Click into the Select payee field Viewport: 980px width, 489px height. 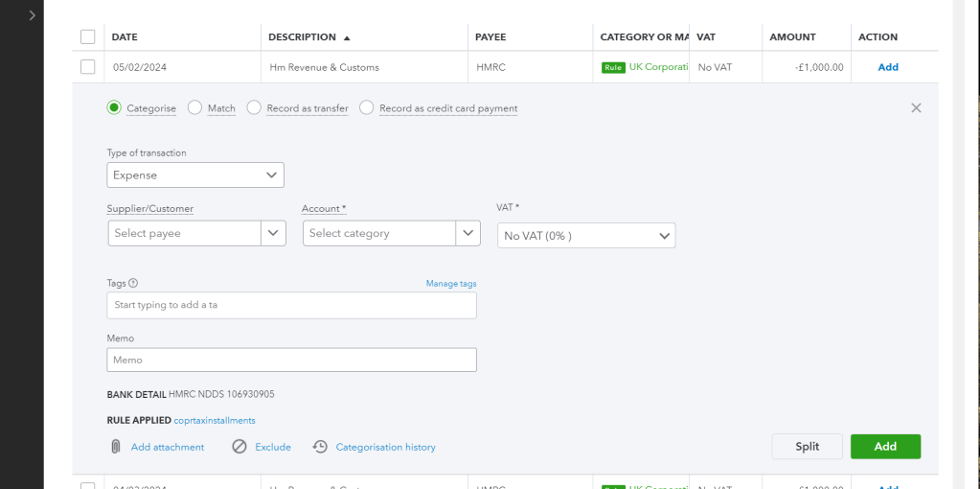[x=185, y=233]
